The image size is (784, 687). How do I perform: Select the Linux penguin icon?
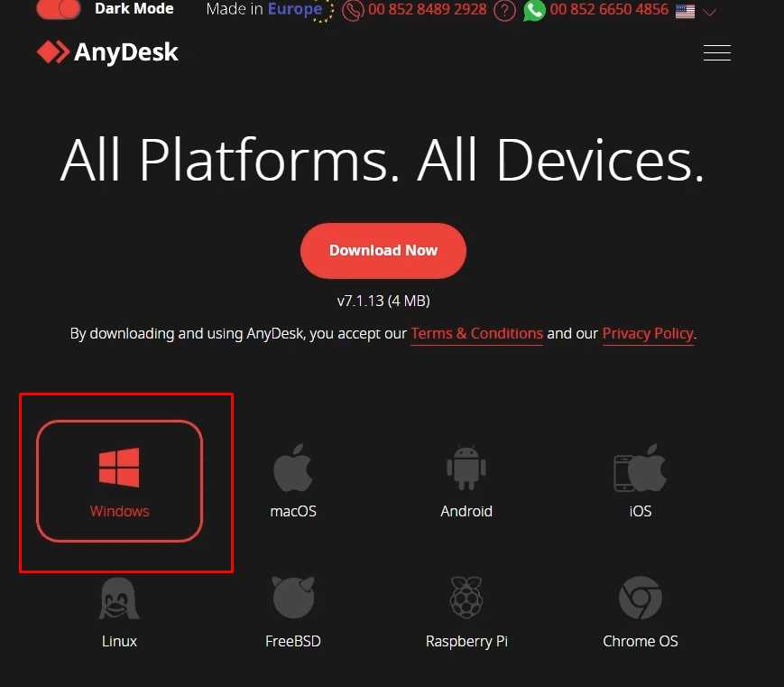119,599
